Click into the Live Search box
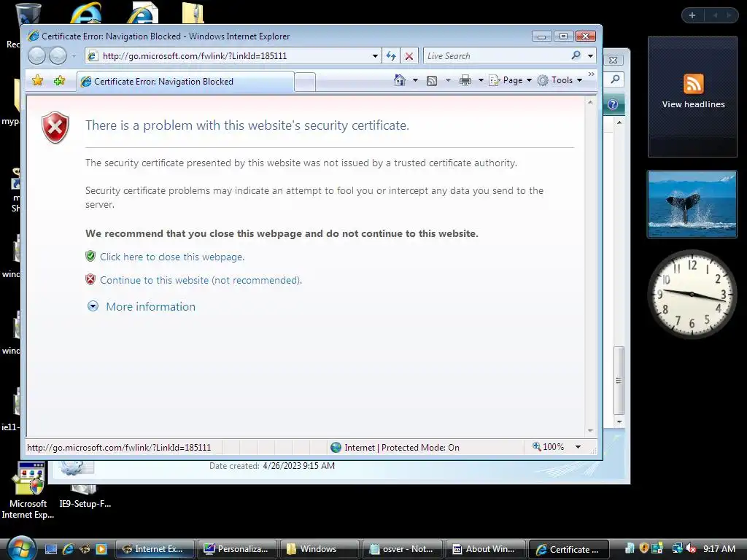Viewport: 747px width, 560px height. (x=495, y=55)
